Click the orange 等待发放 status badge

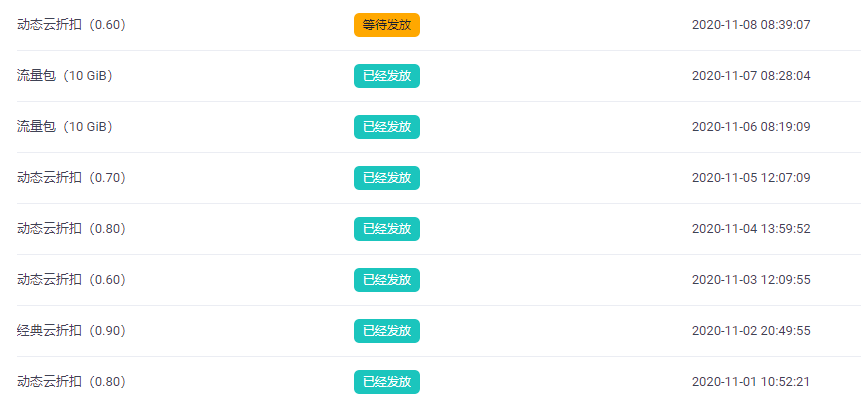(x=387, y=25)
